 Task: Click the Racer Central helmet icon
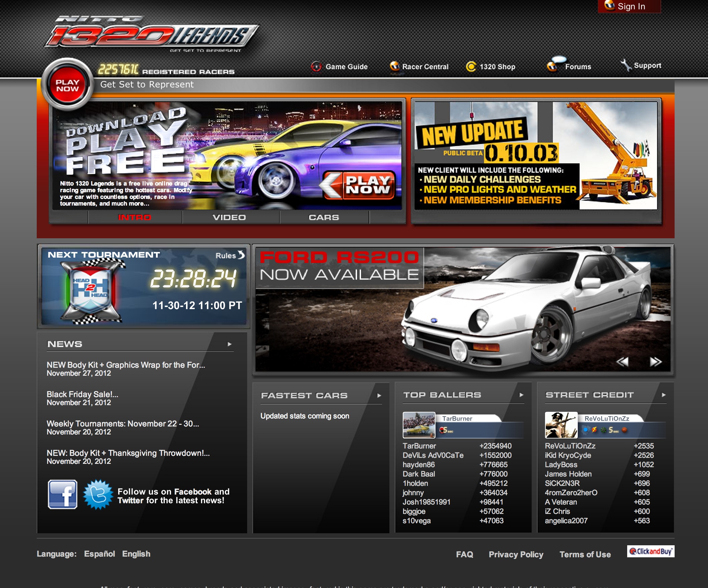pyautogui.click(x=394, y=66)
